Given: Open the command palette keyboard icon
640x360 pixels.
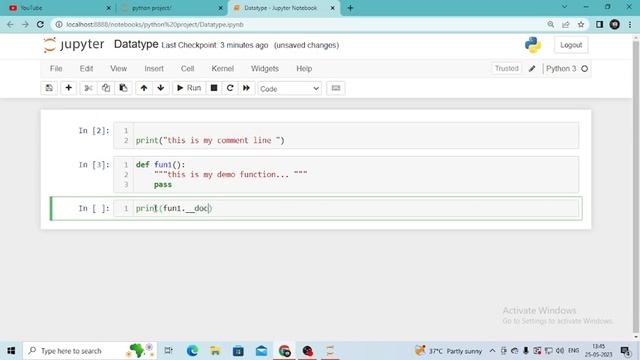Looking at the screenshot, I should 336,88.
